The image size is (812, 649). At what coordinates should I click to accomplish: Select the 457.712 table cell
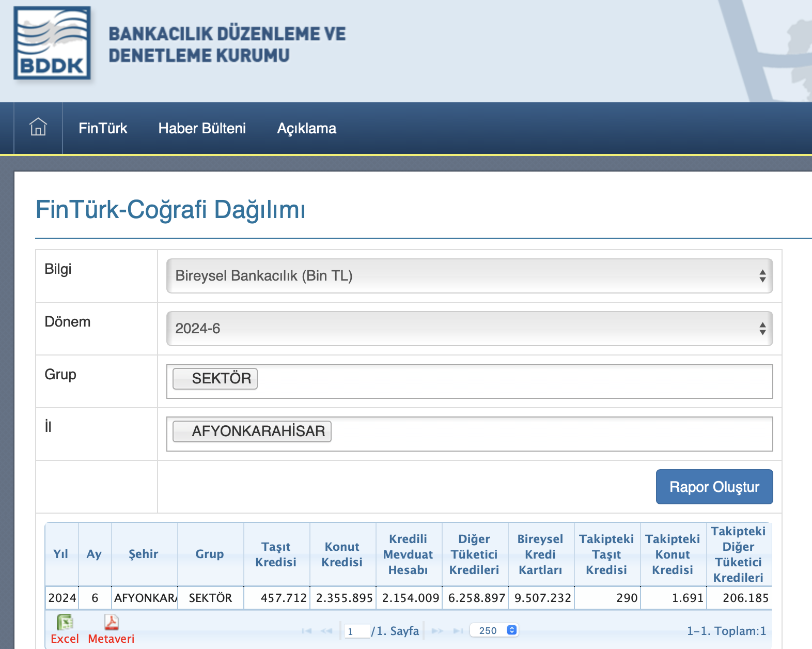click(277, 598)
